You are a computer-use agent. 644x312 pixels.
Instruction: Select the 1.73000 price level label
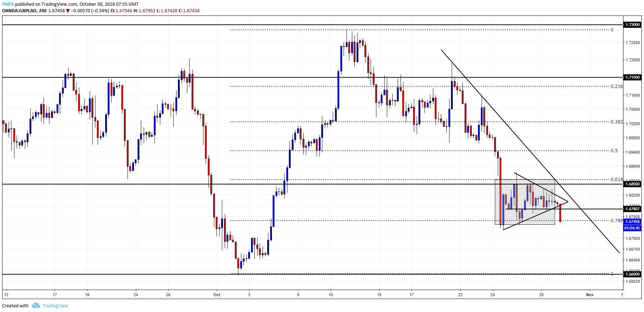(632, 25)
